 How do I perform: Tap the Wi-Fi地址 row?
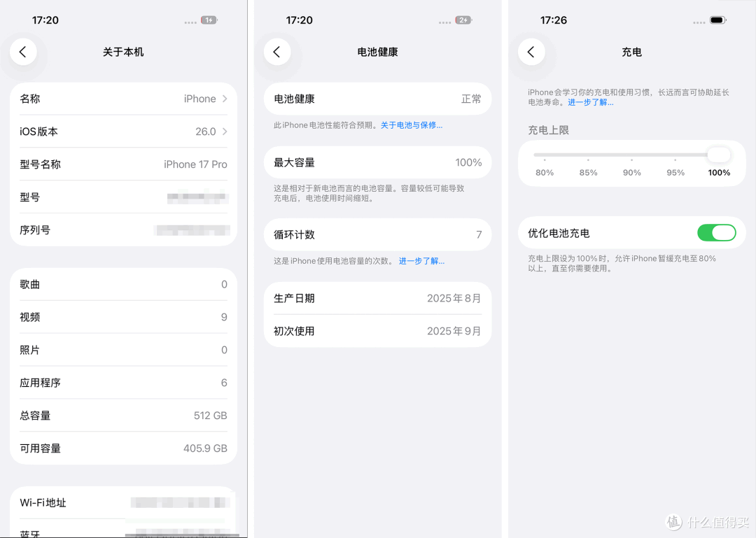point(123,503)
